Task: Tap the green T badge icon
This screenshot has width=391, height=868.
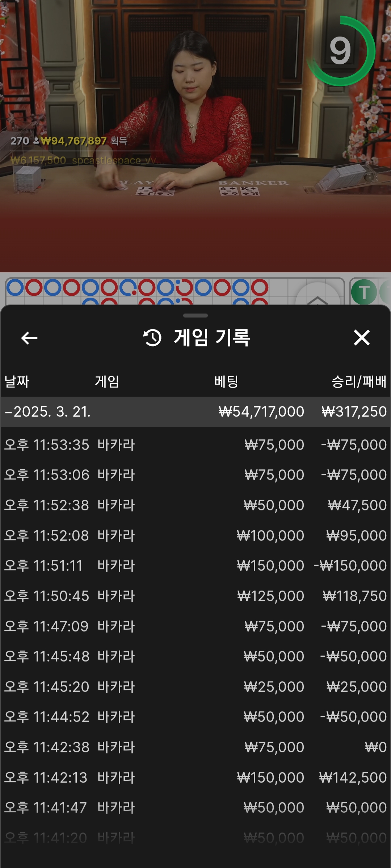Action: pyautogui.click(x=364, y=292)
